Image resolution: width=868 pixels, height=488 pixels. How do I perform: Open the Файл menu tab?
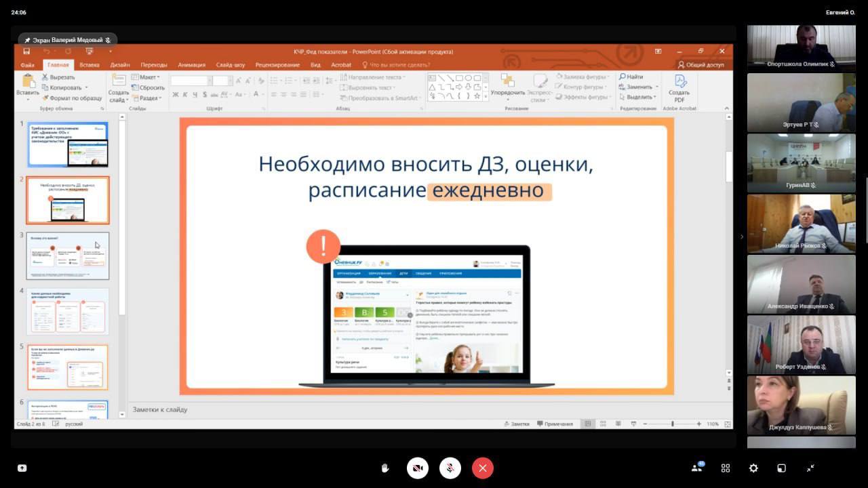[x=27, y=65]
